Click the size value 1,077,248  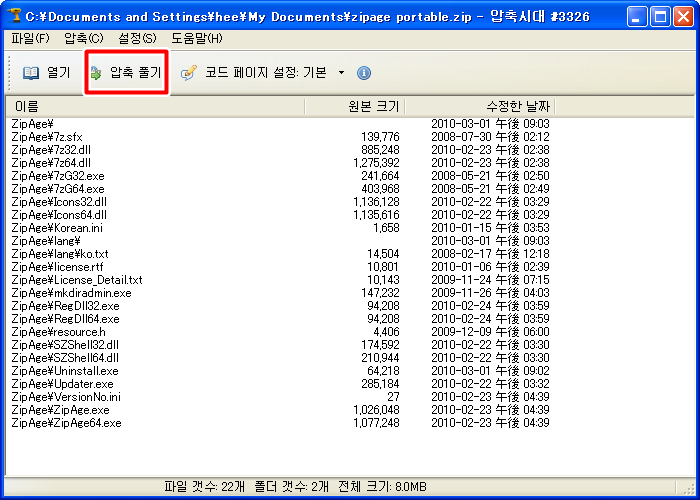tap(376, 422)
